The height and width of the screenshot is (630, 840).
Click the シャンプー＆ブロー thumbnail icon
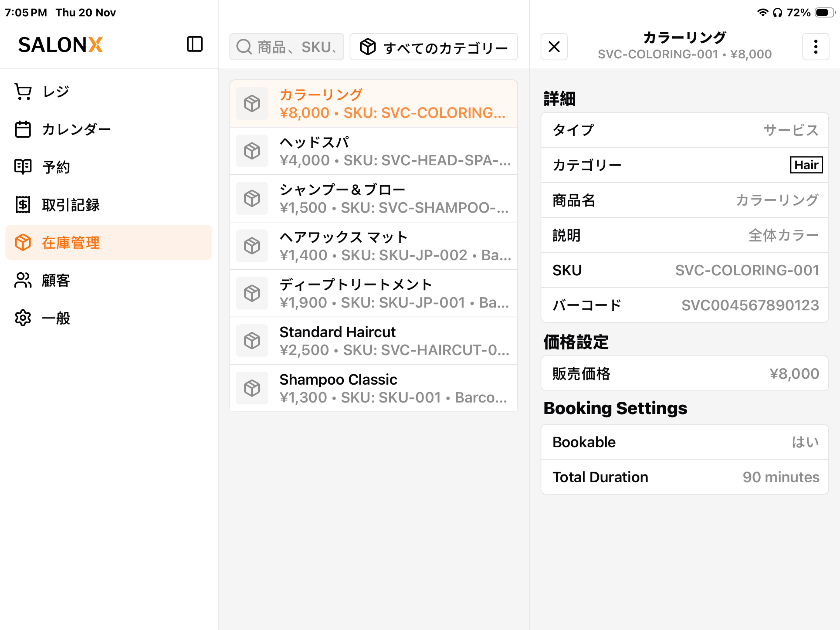coord(252,198)
